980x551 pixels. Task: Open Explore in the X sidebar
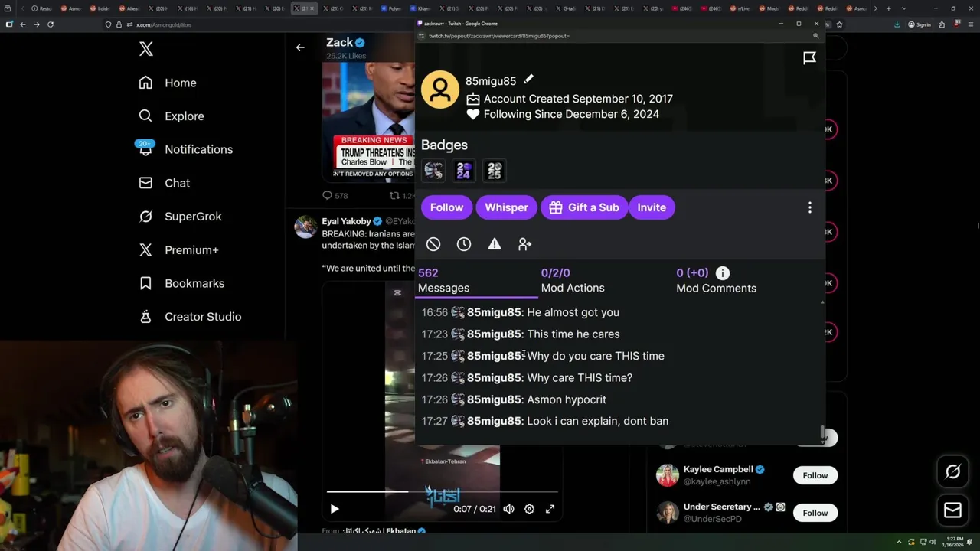(171, 116)
